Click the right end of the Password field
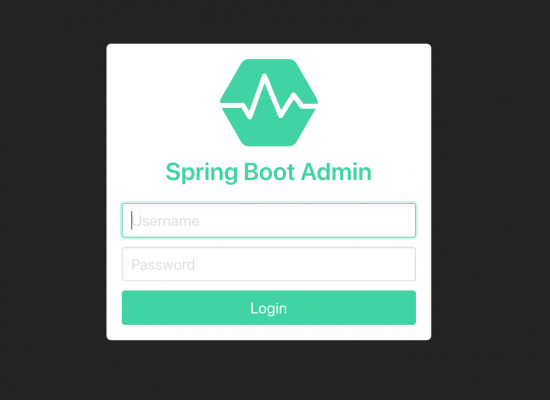This screenshot has height=400, width=550. [403, 264]
